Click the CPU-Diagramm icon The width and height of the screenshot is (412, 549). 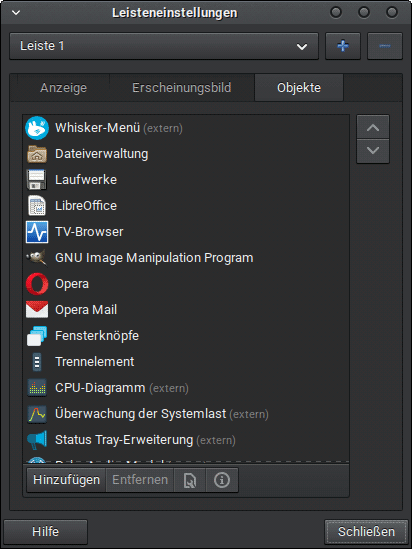(x=37, y=388)
